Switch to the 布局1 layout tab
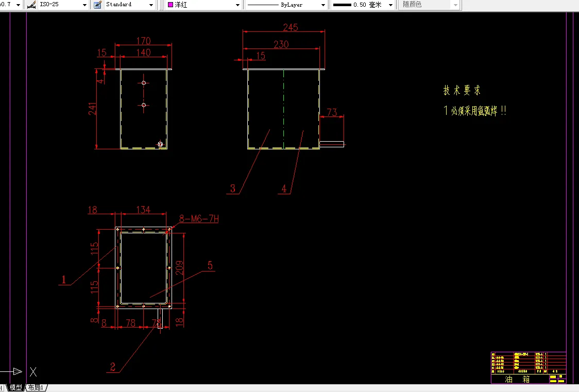The width and height of the screenshot is (579, 392). (36, 387)
